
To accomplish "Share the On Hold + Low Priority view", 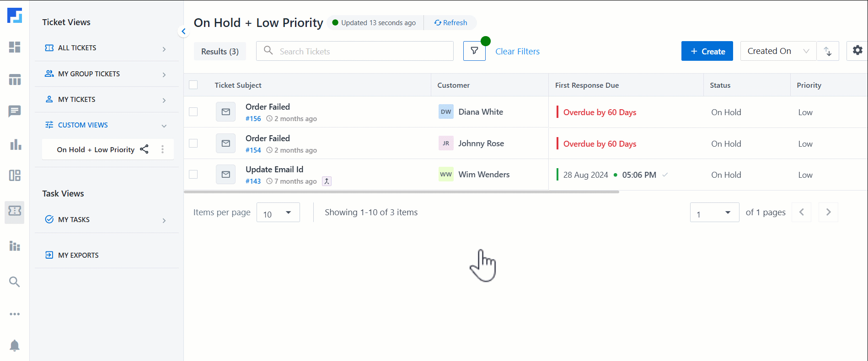I will [x=144, y=149].
